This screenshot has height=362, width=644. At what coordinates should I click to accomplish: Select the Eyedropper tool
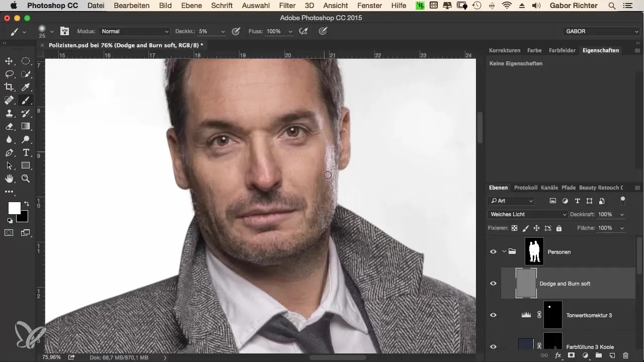coord(26,87)
